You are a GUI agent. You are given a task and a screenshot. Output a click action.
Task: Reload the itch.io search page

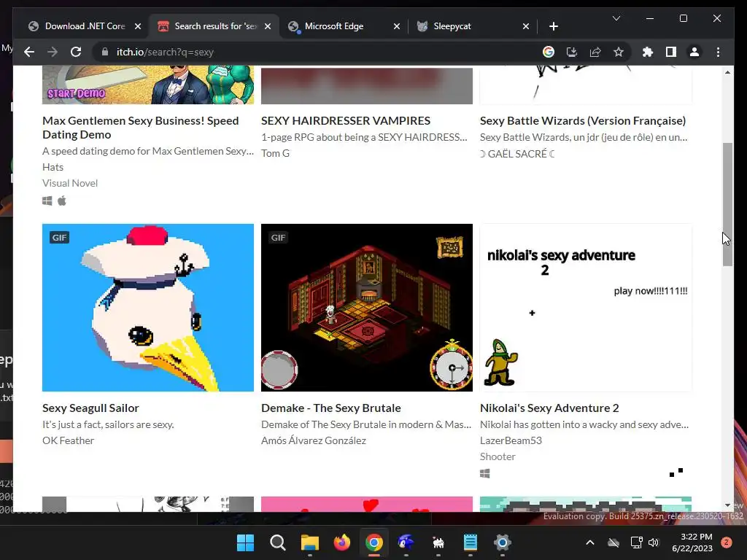pos(76,52)
